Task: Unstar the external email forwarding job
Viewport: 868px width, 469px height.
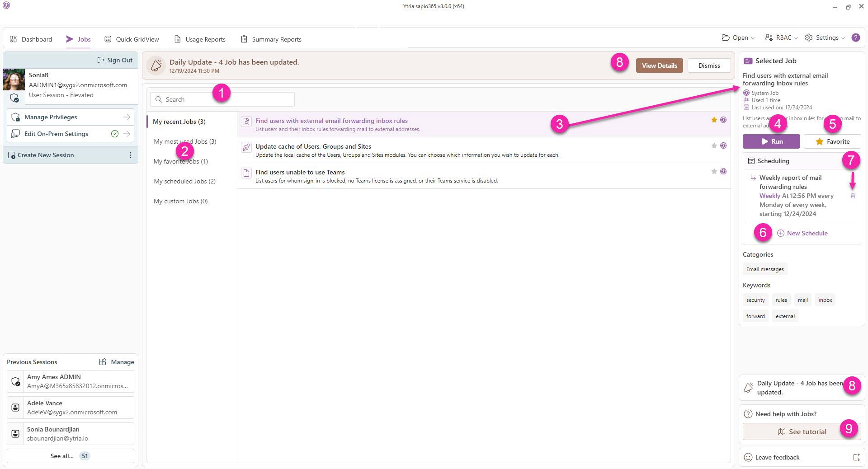Action: tap(714, 120)
